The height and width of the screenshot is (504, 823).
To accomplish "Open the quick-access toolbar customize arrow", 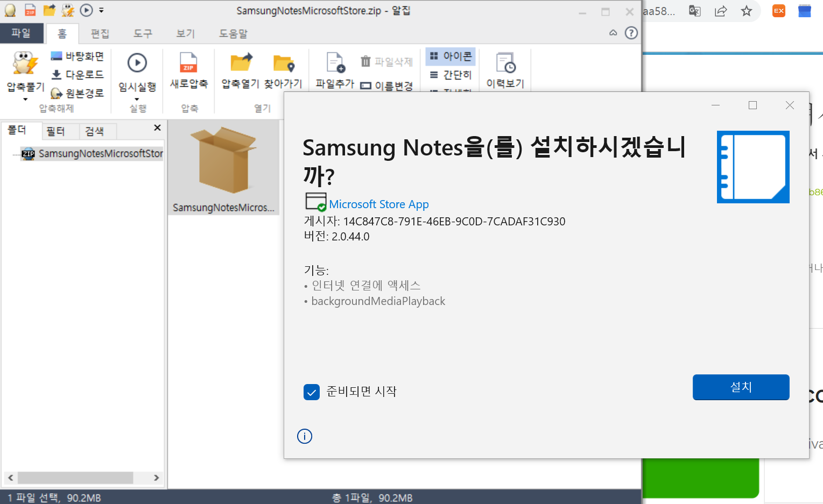I will [101, 10].
